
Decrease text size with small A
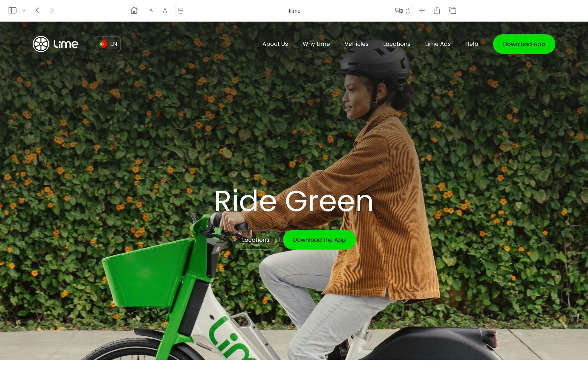(151, 11)
